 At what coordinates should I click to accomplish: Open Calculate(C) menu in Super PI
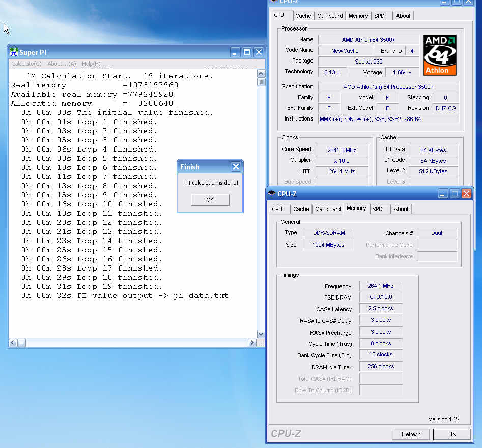pos(26,64)
